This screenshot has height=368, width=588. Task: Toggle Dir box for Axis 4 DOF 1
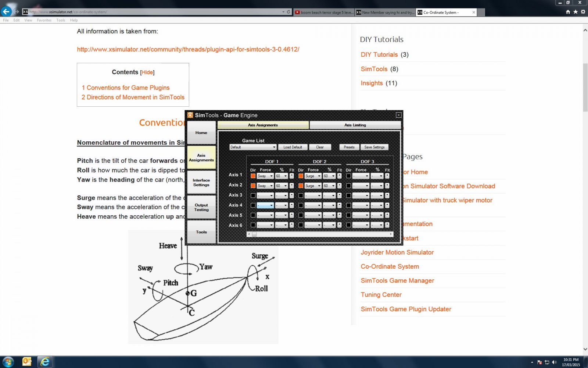point(253,205)
